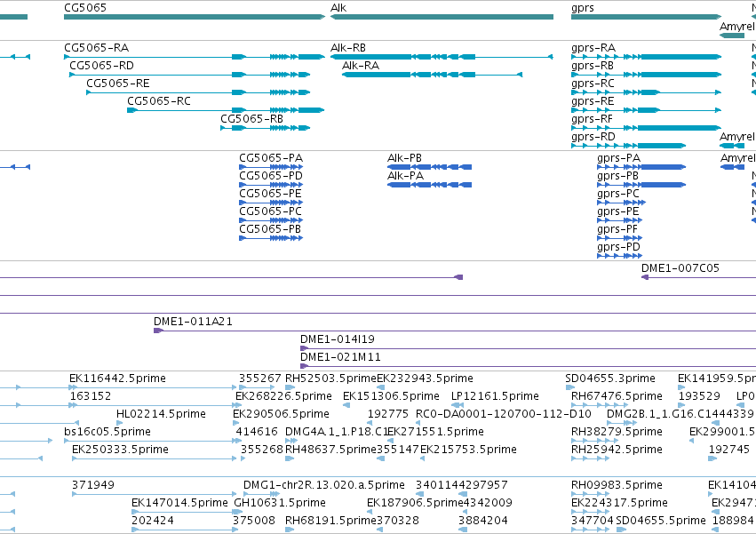Open transcript CG5065-RE
This screenshot has height=534, width=756.
(x=118, y=84)
